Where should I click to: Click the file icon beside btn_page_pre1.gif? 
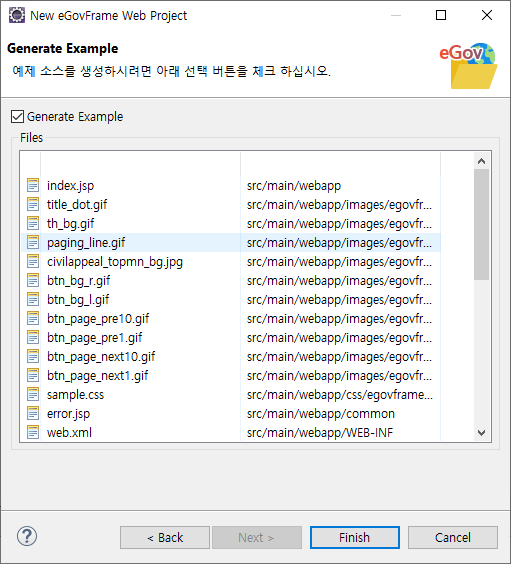coord(33,338)
